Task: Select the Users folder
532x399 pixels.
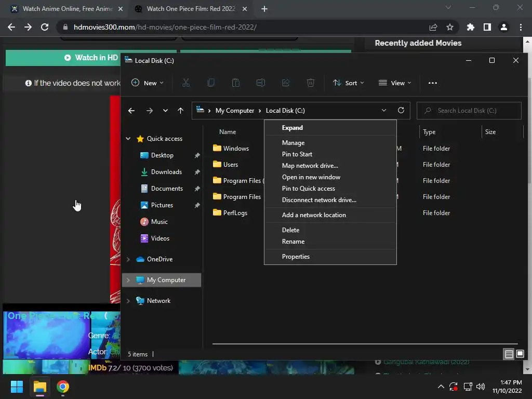Action: pos(225,165)
